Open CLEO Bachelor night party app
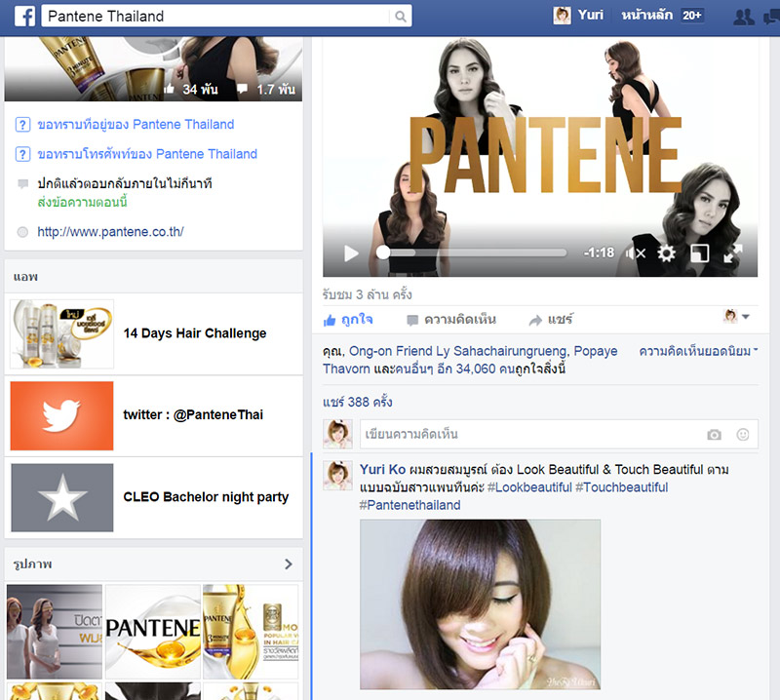 coord(206,497)
